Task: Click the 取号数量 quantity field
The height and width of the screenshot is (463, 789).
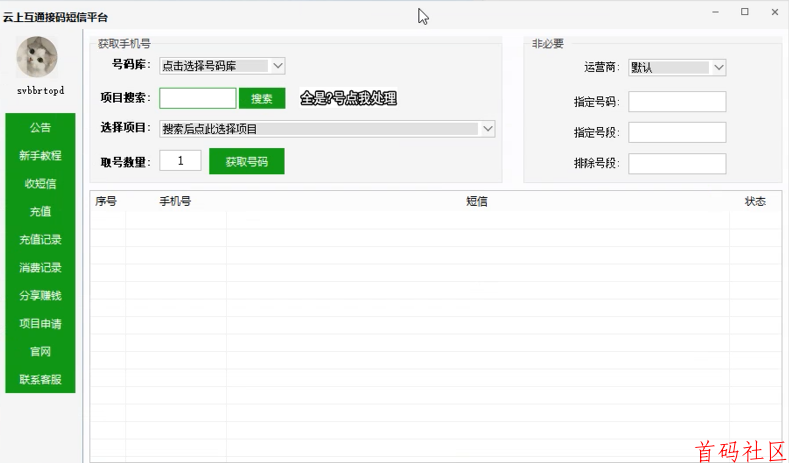Action: 180,161
